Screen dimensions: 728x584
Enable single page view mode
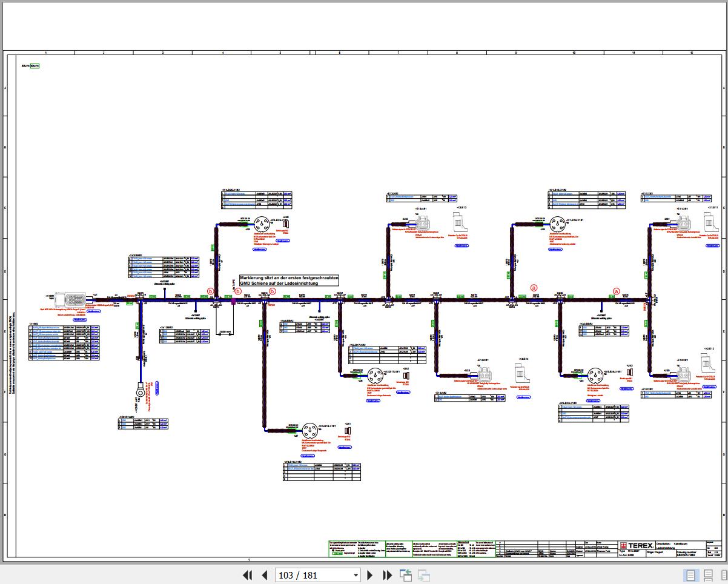pyautogui.click(x=690, y=575)
